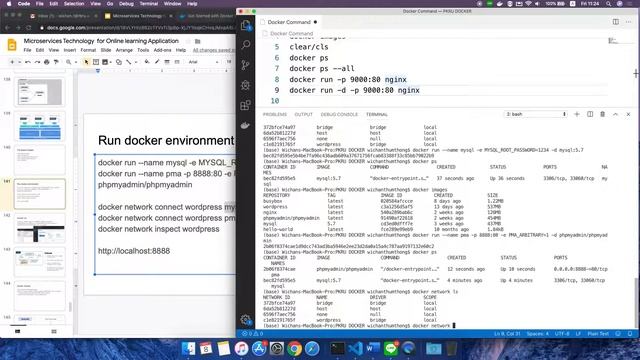Click errors and warnings count in status bar
Viewport: 640px width, 360px height.
(252, 334)
